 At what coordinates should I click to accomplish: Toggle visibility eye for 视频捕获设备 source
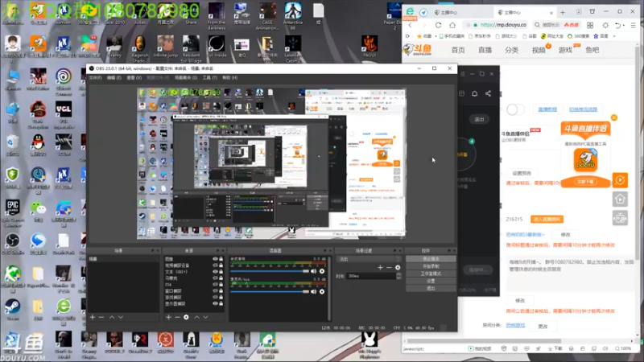pos(215,265)
